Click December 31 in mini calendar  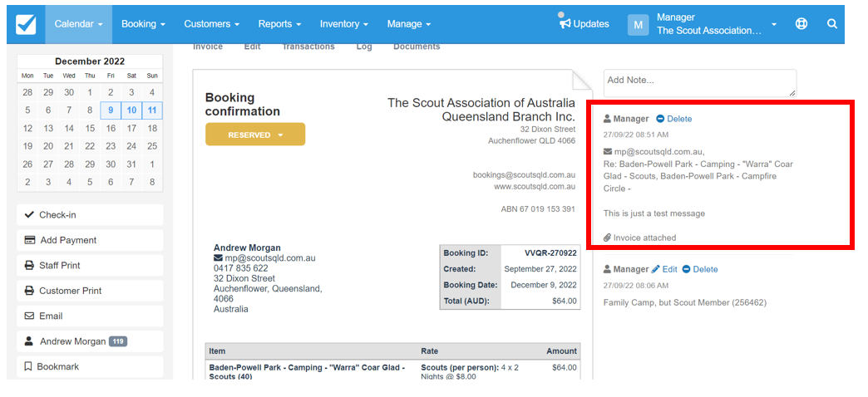(x=131, y=164)
